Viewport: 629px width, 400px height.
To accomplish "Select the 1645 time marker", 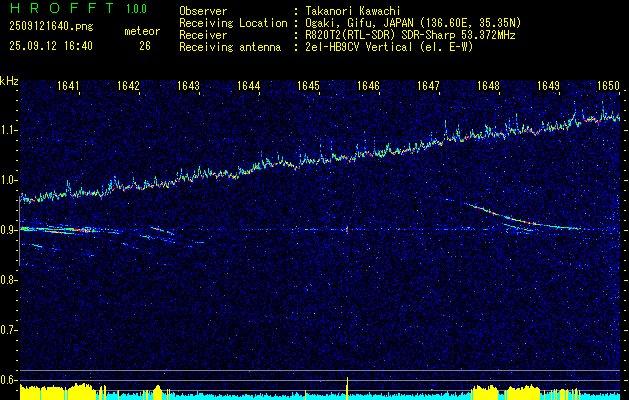I will (309, 87).
